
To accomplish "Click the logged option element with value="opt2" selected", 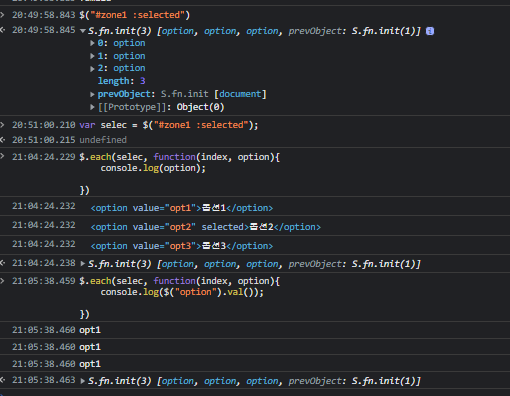I will point(206,227).
